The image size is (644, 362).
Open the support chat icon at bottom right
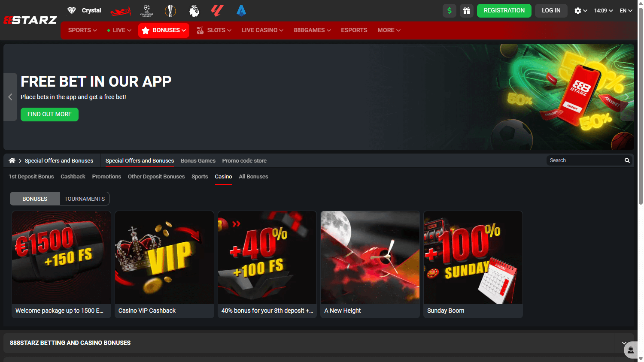pos(631,350)
